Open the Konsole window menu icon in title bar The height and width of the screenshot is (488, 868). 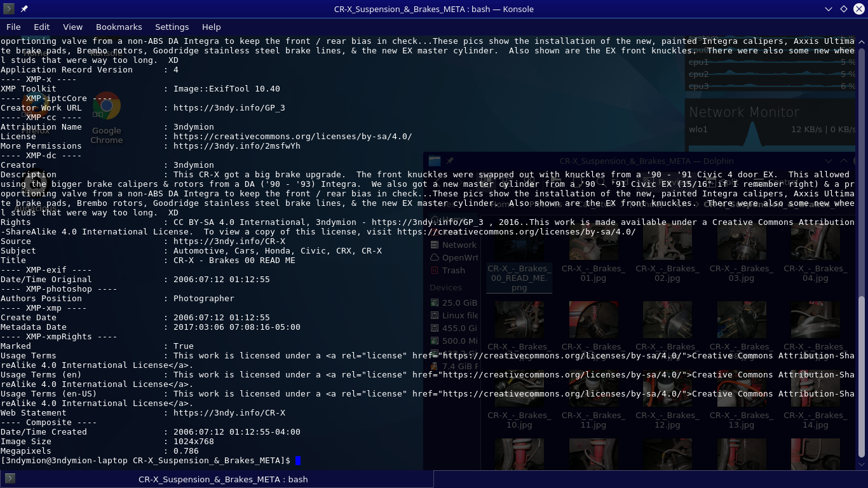(9, 9)
